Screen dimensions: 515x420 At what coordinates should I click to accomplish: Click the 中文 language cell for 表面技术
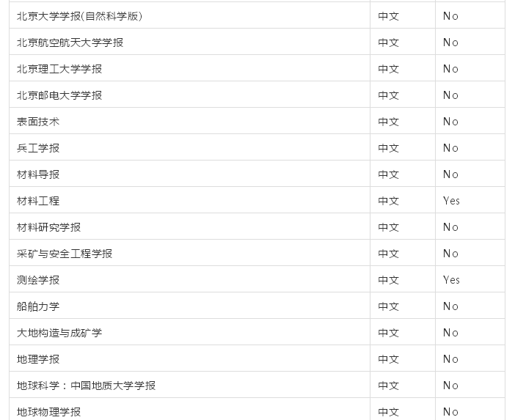coord(389,122)
